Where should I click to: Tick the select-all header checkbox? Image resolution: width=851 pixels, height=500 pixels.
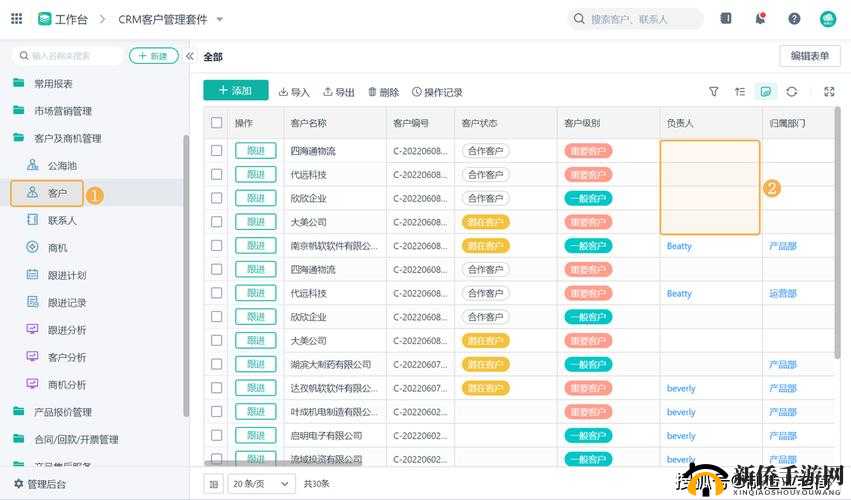click(217, 123)
